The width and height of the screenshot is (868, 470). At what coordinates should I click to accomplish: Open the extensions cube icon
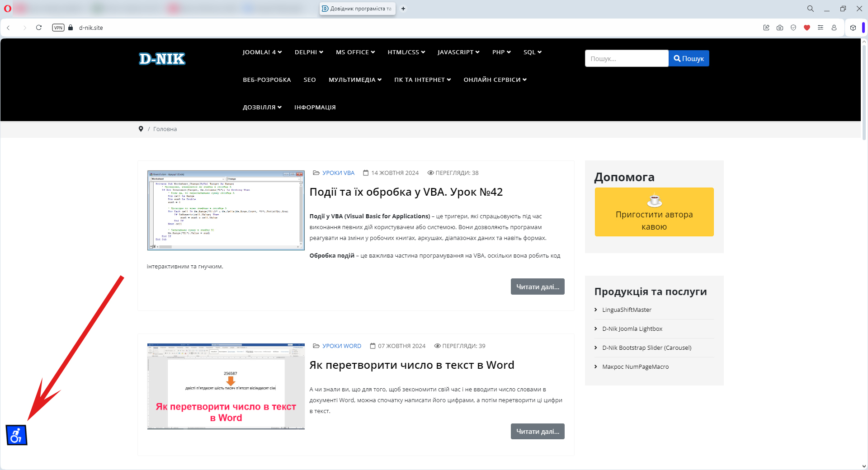click(x=853, y=28)
